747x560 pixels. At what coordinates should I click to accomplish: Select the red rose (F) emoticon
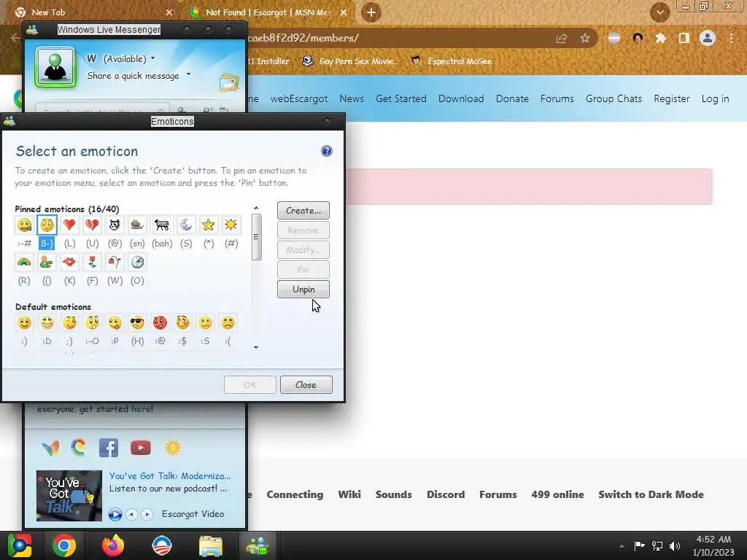tap(92, 262)
